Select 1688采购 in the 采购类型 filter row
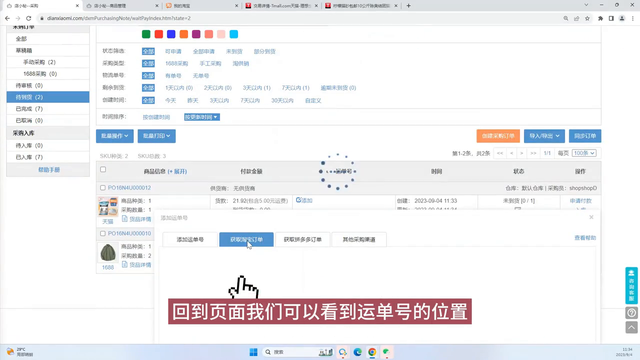The height and width of the screenshot is (360, 640). [177, 64]
